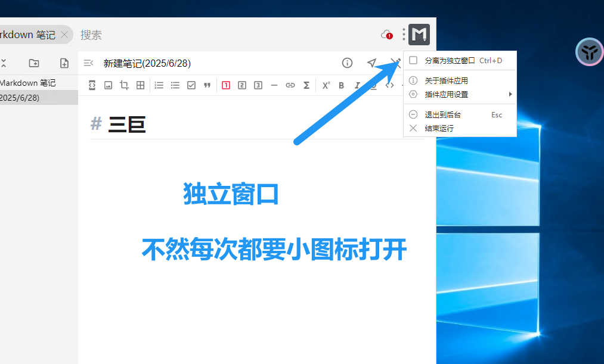Check the 分离为独立窗口 checkbox
Viewport: 604px width, 364px height.
pos(413,60)
